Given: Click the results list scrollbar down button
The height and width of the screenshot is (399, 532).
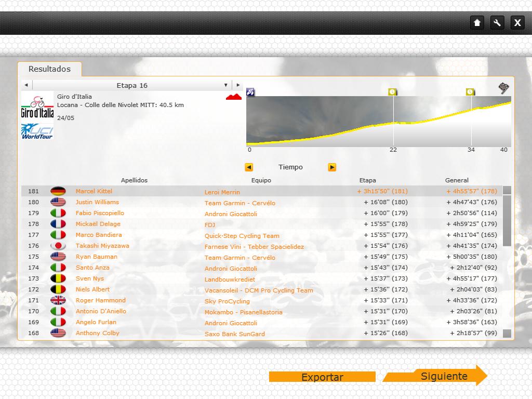Looking at the screenshot, I should pyautogui.click(x=507, y=334).
